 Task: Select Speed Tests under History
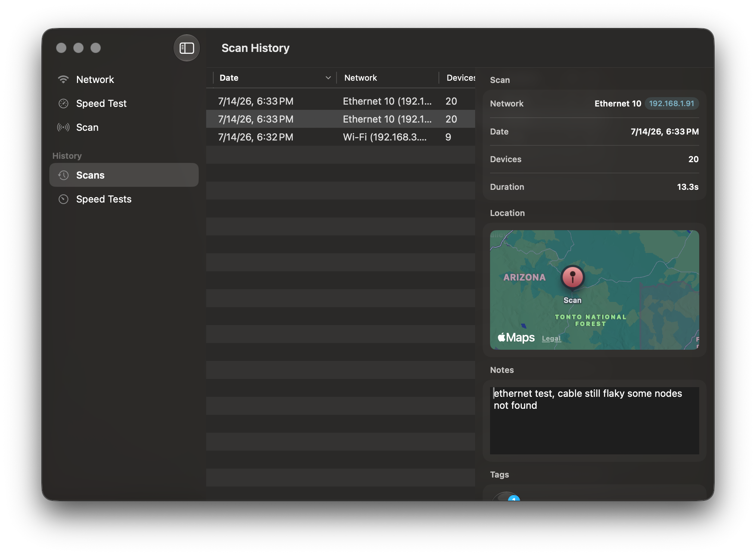point(124,199)
